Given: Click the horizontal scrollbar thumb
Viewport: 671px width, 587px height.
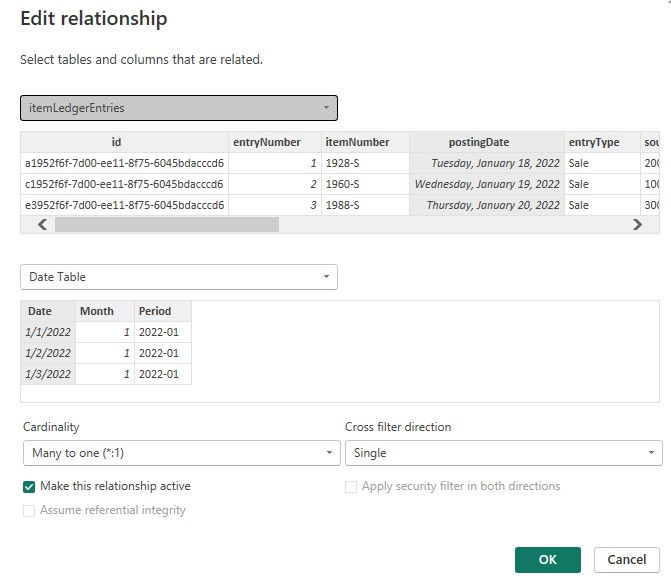Looking at the screenshot, I should (167, 224).
